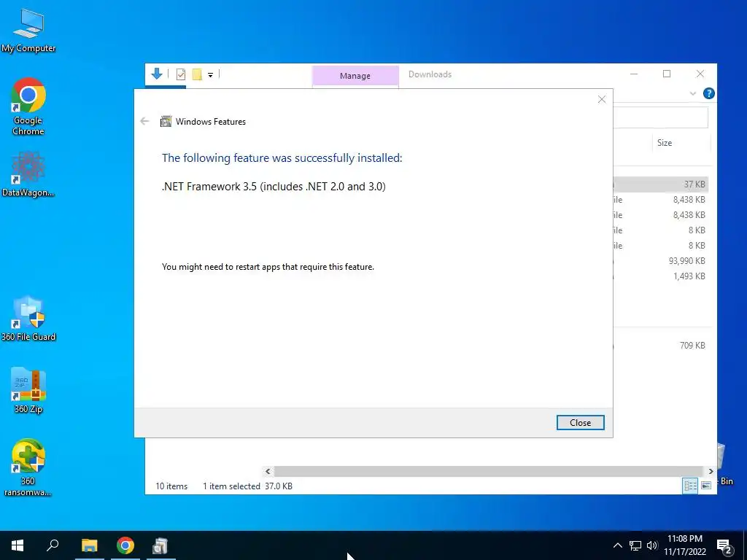
Task: Close the Windows Features dialog with the Close button
Action: 580,422
